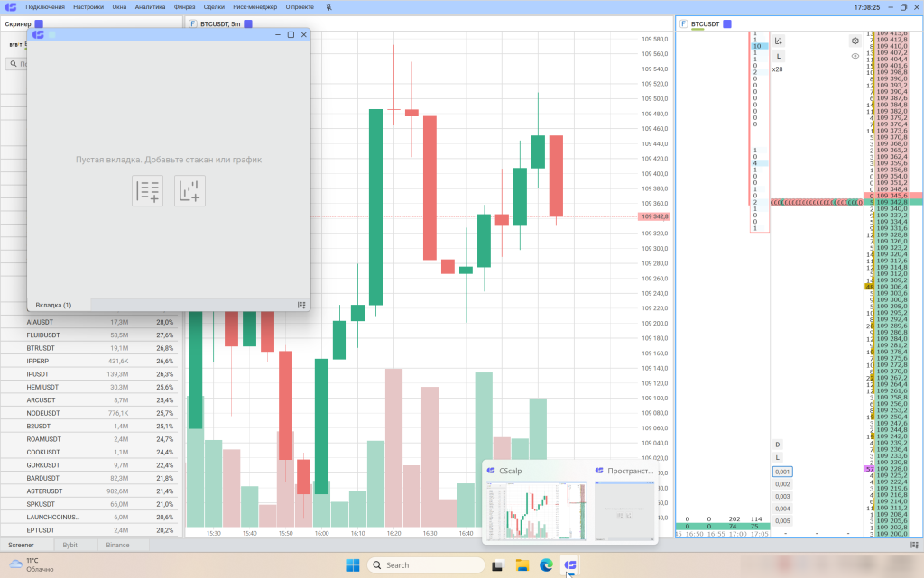Viewport: 924px width, 578px height.
Task: Click the pin icon in the top menu bar
Action: pos(329,6)
